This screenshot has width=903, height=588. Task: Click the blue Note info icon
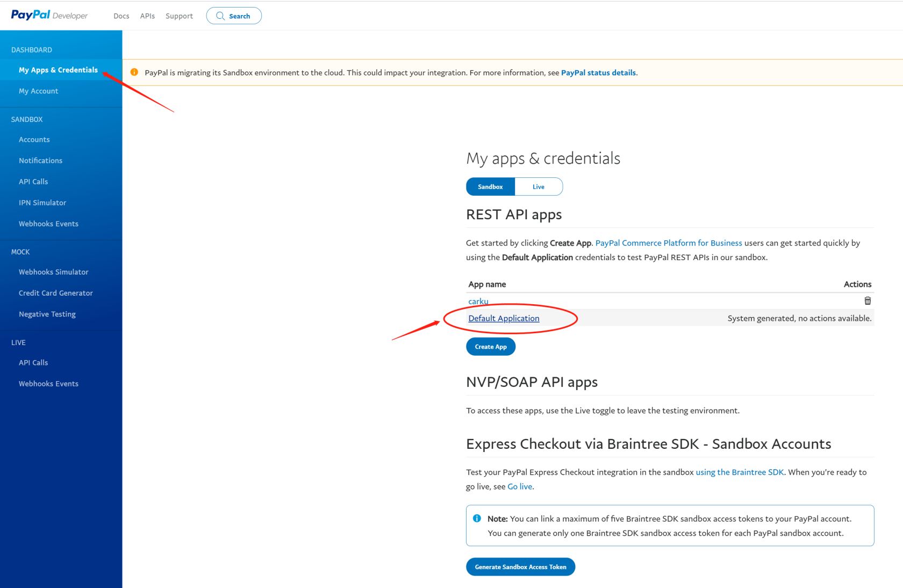pos(477,519)
